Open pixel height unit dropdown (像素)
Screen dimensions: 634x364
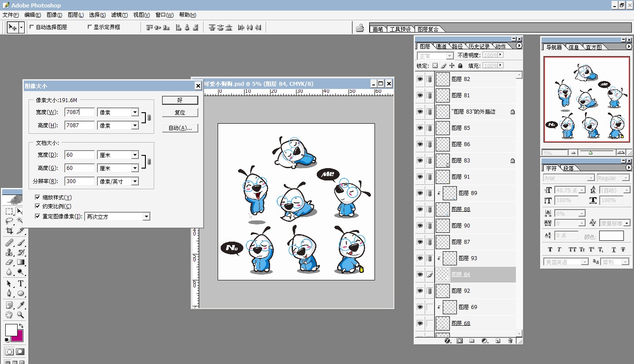(135, 126)
